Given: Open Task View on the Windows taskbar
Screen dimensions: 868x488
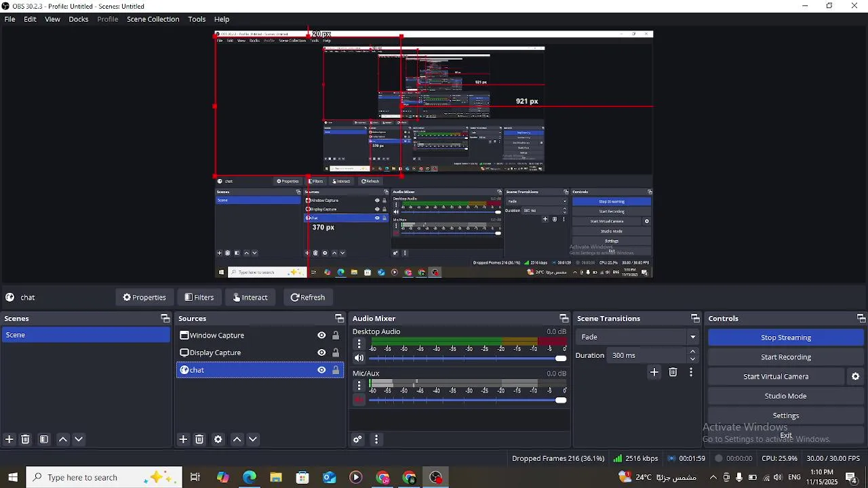Looking at the screenshot, I should coord(195,477).
